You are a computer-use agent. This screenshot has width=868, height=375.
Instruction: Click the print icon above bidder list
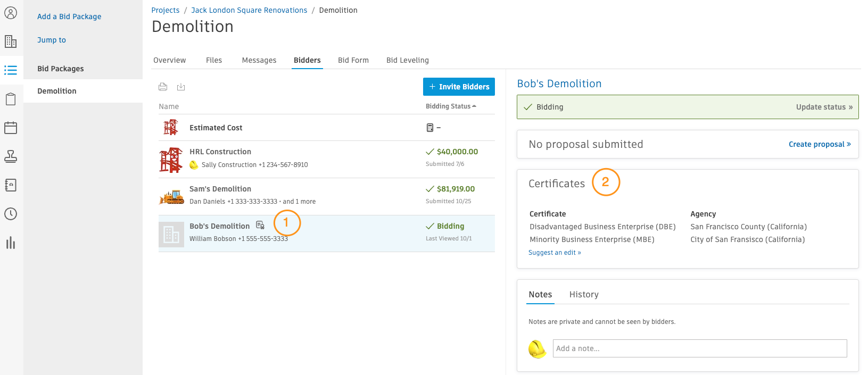click(163, 87)
